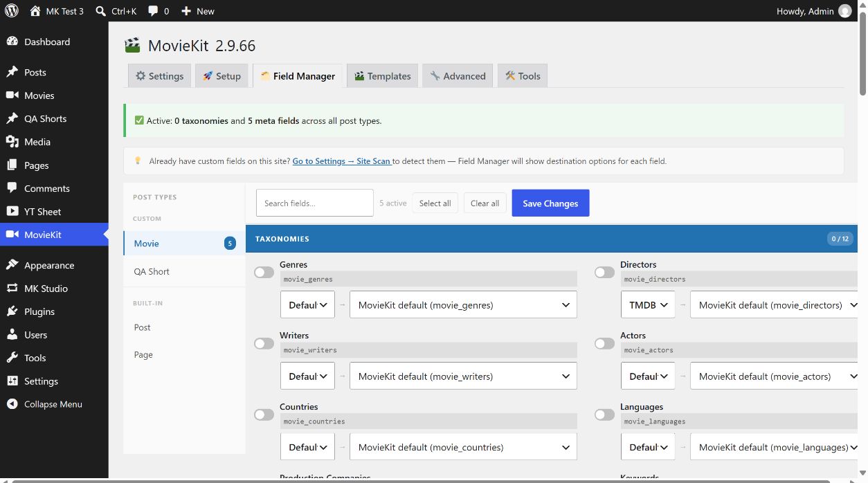This screenshot has height=483, width=868.
Task: Open the Templates tab
Action: 383,76
